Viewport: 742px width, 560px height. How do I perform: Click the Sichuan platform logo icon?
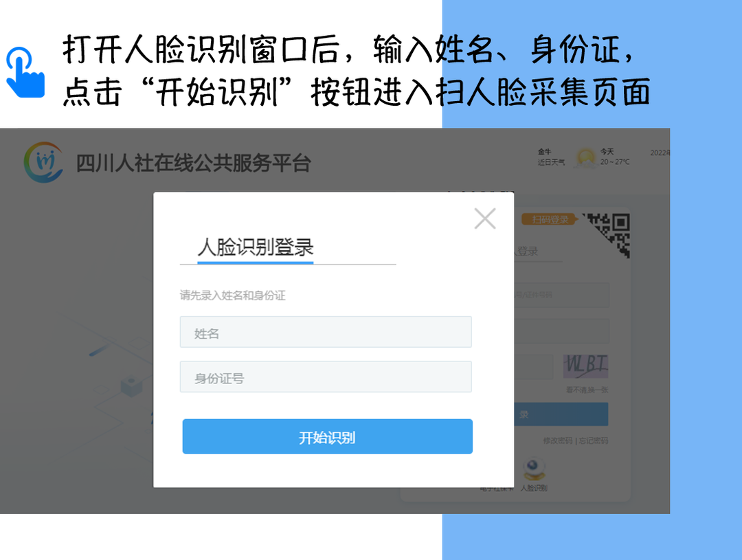[x=43, y=162]
